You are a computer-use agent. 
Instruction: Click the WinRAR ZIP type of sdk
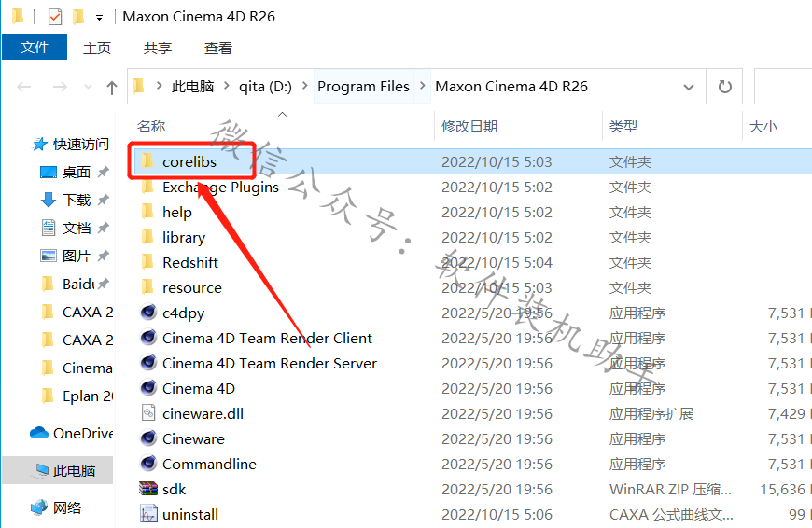pyautogui.click(x=670, y=489)
